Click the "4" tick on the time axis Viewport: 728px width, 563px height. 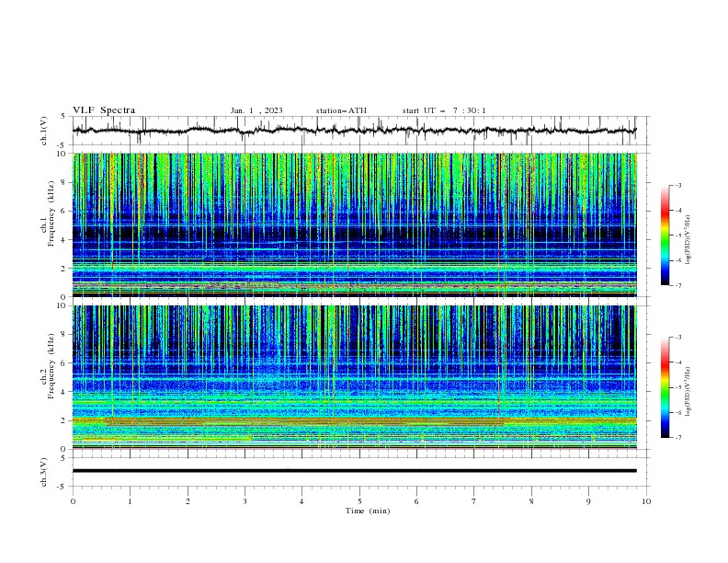(301, 501)
